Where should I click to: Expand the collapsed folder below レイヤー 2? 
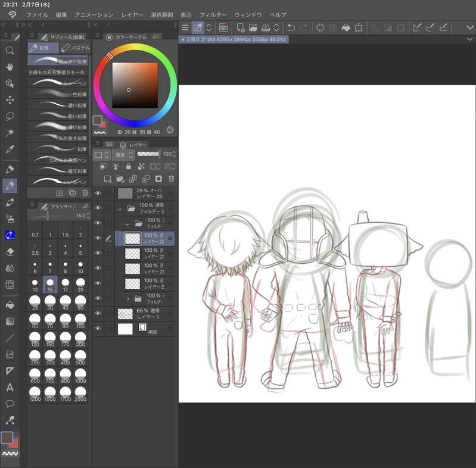[x=128, y=298]
